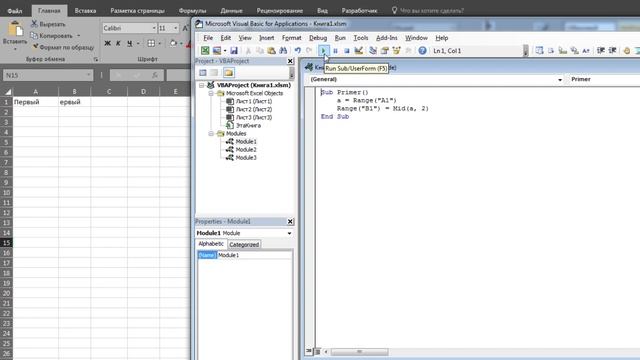Viewport: 640px width, 360px height.
Task: Click the blue Help question mark icon
Action: [422, 51]
